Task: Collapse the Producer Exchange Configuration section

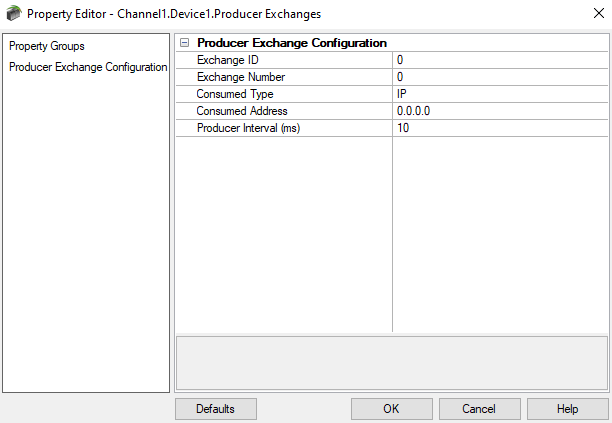Action: pos(184,43)
